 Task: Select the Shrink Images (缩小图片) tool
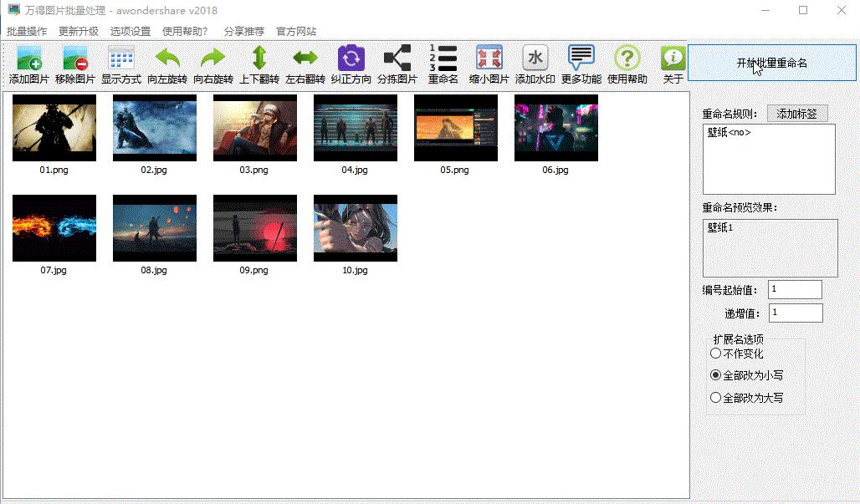point(489,59)
